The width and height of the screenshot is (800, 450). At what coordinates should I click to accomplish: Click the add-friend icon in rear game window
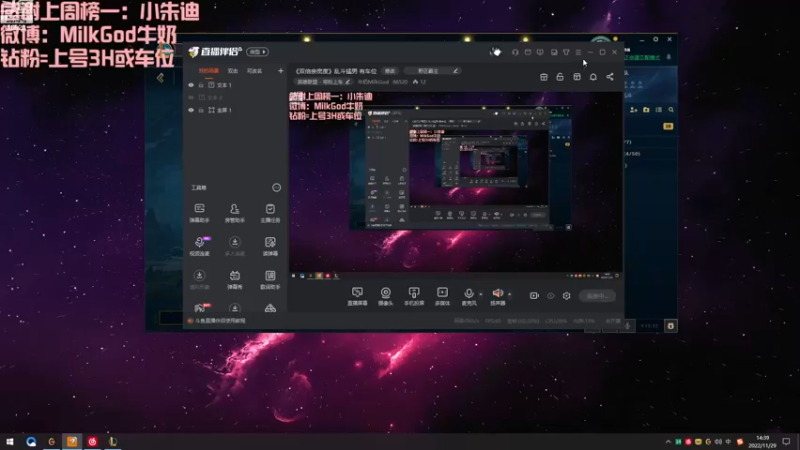(634, 110)
